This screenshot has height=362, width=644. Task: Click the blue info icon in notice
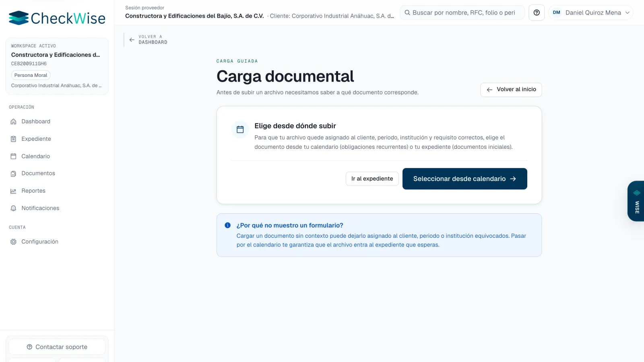coord(227,225)
